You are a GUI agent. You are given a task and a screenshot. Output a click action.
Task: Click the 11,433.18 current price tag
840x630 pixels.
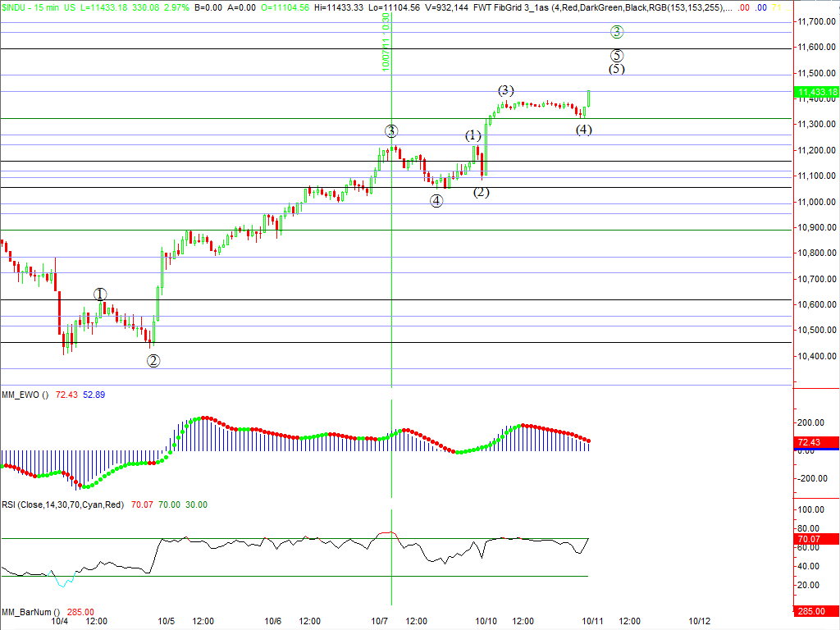pos(817,92)
